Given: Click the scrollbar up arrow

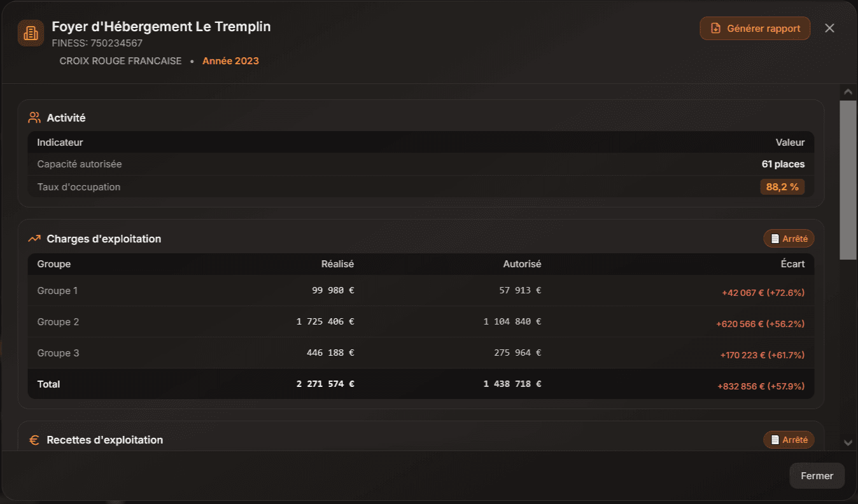Looking at the screenshot, I should [x=848, y=92].
